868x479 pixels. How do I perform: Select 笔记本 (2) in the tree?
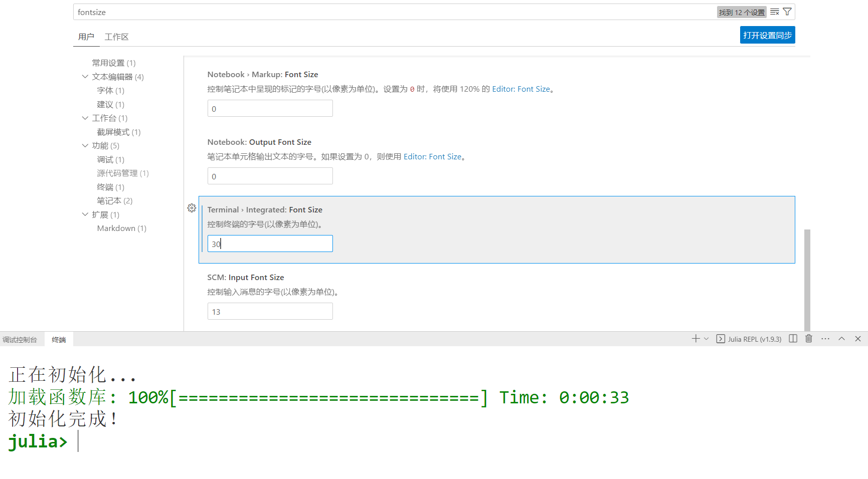point(115,201)
